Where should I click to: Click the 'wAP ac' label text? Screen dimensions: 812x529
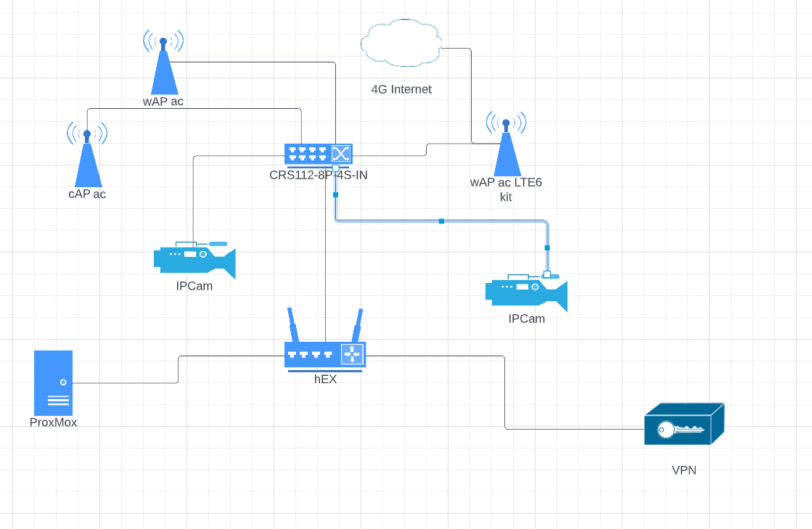pyautogui.click(x=163, y=102)
